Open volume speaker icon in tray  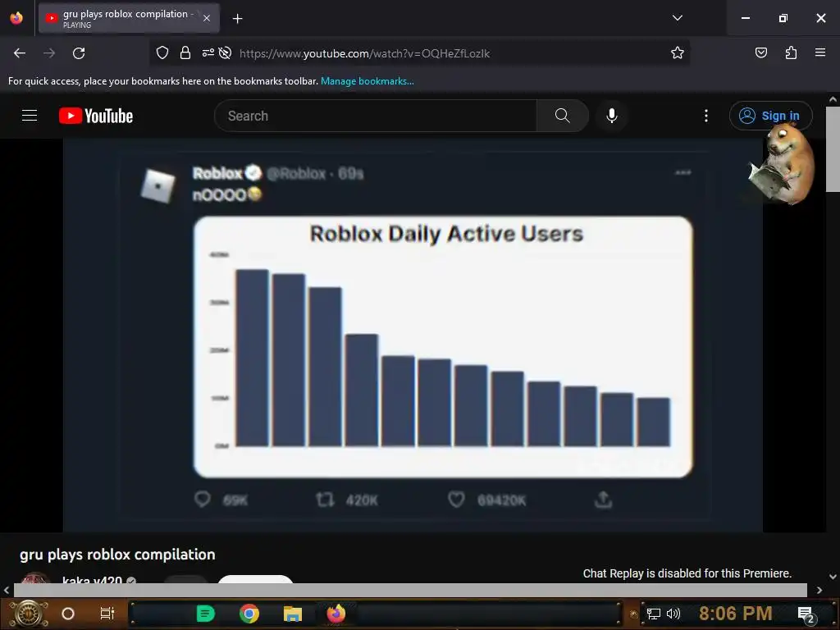pos(673,614)
